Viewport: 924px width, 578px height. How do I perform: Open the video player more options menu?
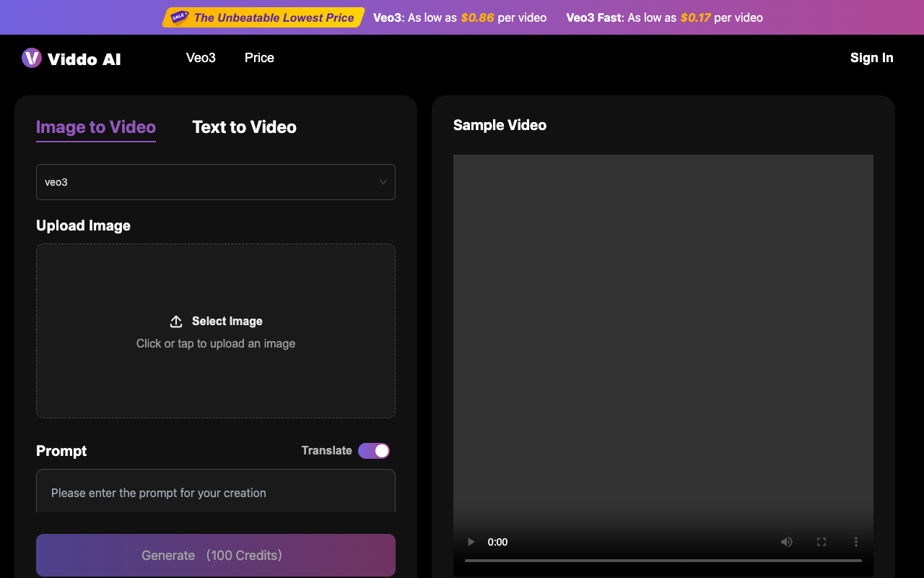[856, 542]
